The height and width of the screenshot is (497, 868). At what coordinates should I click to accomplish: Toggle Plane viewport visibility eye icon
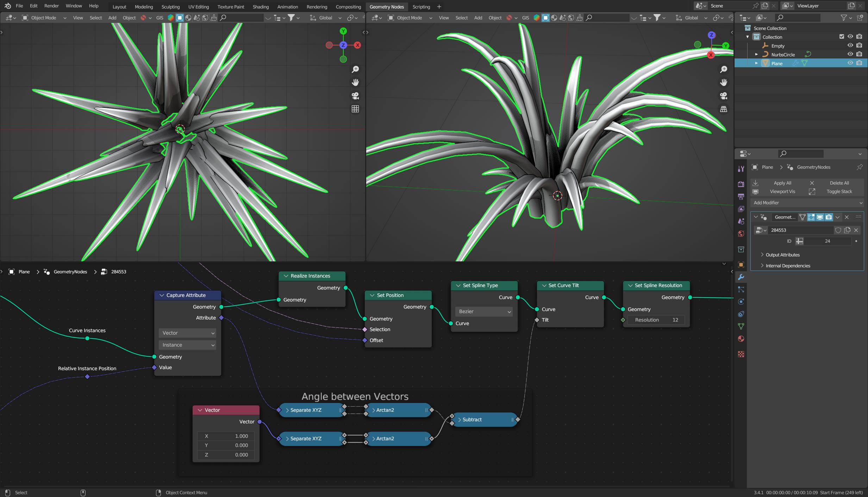[850, 63]
